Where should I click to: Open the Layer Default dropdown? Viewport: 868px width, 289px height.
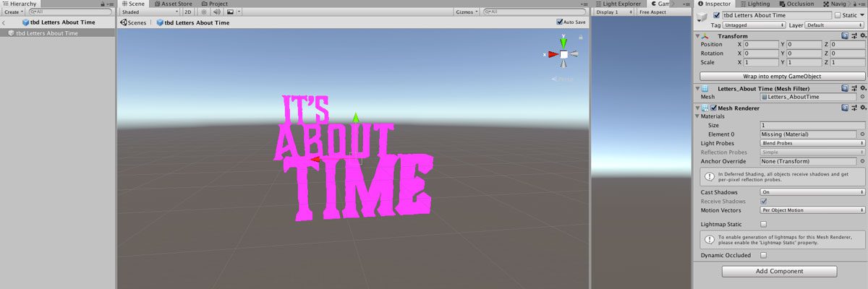tap(835, 25)
